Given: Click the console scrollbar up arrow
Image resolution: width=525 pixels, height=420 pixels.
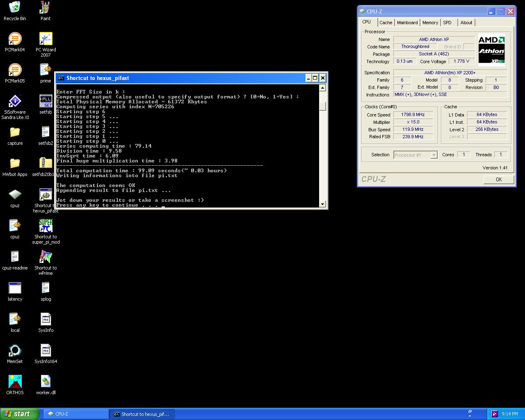Looking at the screenshot, I should (x=322, y=88).
